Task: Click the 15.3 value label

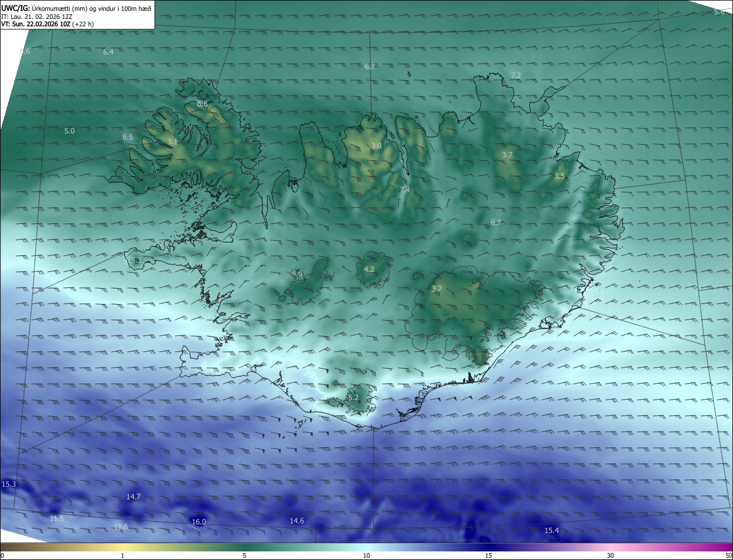Action: coord(9,484)
